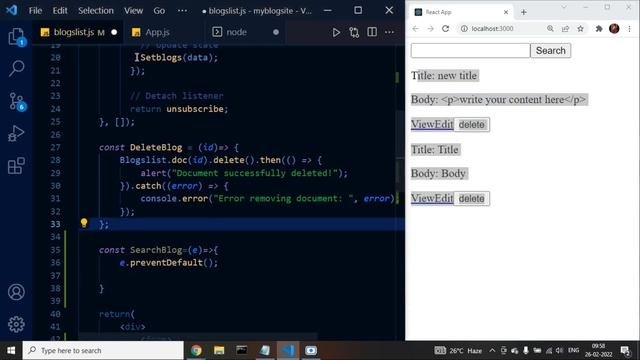The height and width of the screenshot is (360, 640).
Task: Open the VS Code taskbar icon
Action: coord(288,350)
